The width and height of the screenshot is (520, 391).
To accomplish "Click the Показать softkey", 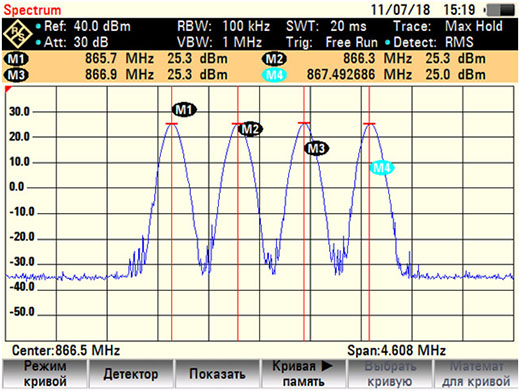I will (x=217, y=374).
